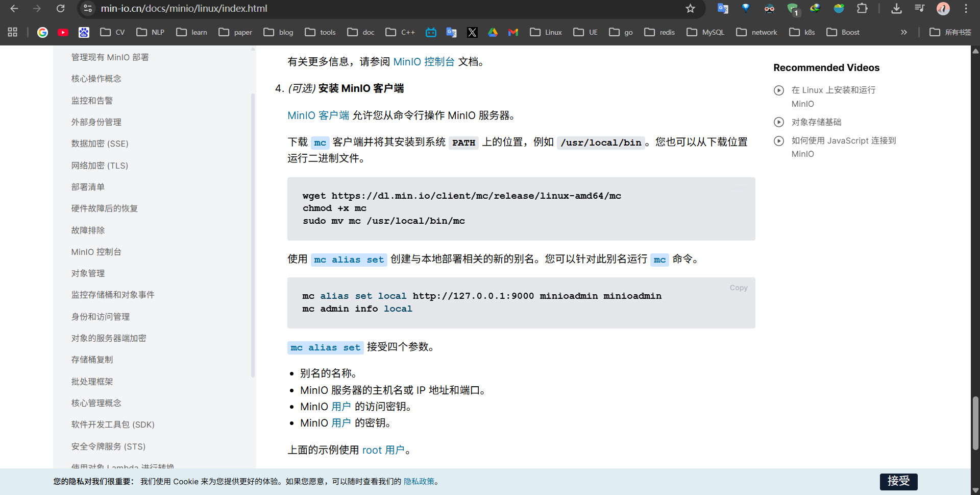
Task: Click the page scrollbar down arrow
Action: click(x=975, y=490)
